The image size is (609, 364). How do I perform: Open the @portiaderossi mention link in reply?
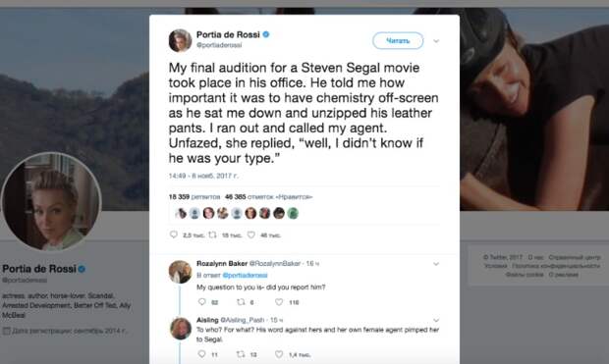tap(245, 275)
